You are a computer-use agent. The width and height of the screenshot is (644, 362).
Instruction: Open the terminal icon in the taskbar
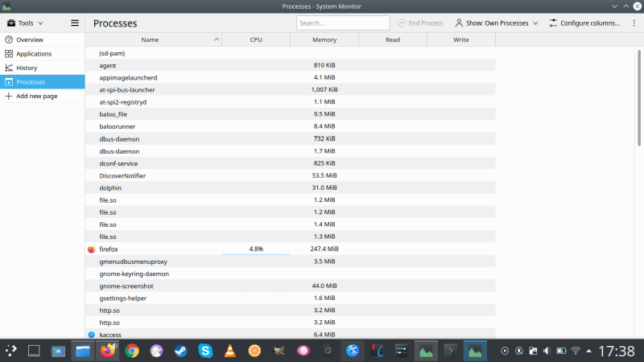451,351
